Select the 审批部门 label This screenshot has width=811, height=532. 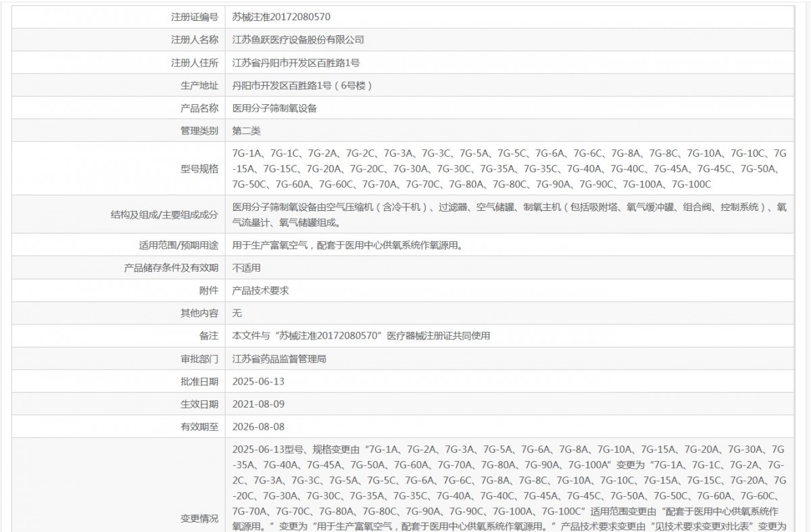pos(199,359)
